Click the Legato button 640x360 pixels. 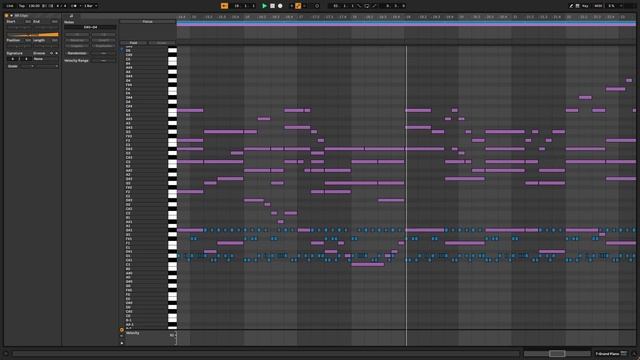(x=77, y=46)
